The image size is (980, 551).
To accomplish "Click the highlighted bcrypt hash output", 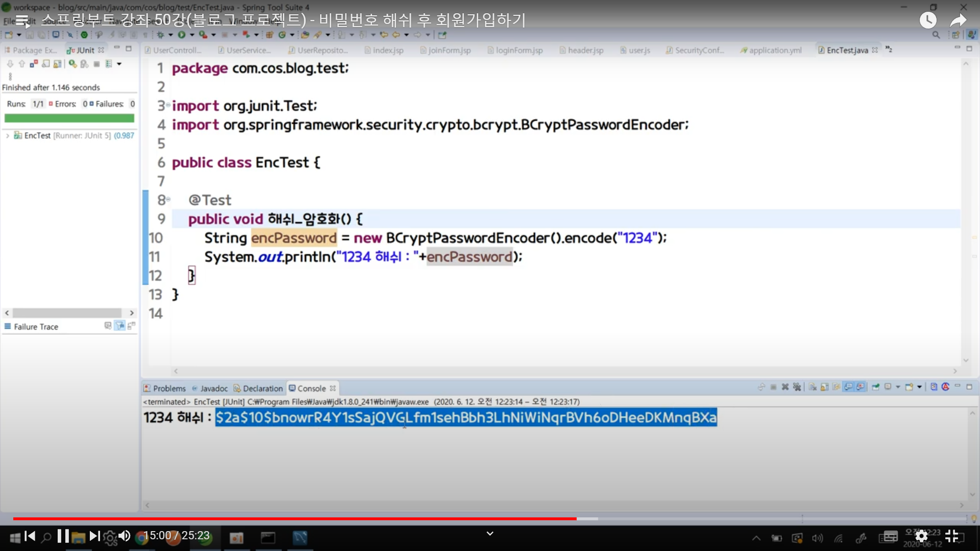I will coord(466,417).
